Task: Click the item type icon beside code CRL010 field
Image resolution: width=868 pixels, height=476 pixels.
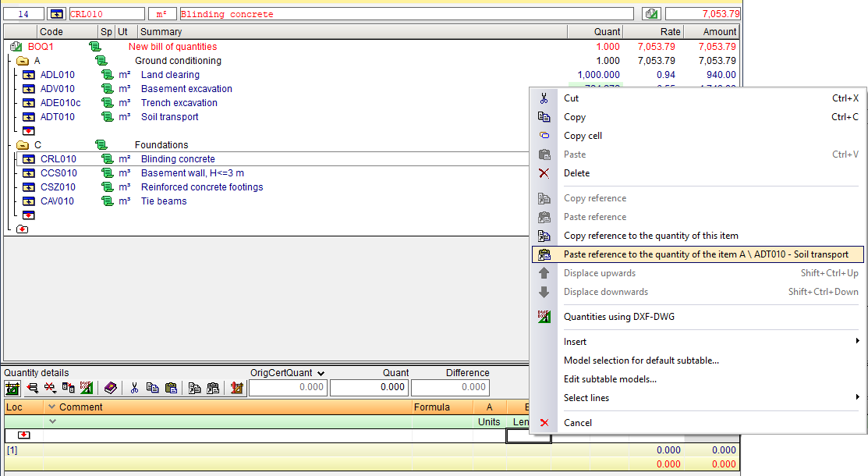Action: coord(56,14)
